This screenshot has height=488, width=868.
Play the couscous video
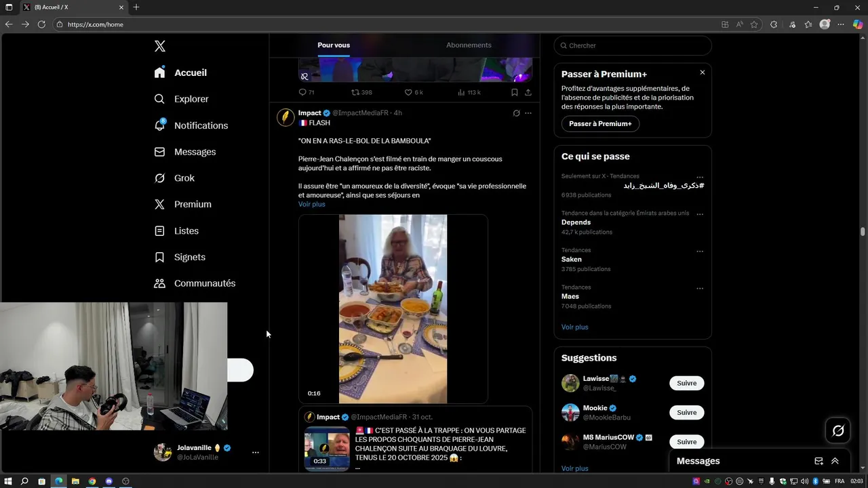[393, 309]
